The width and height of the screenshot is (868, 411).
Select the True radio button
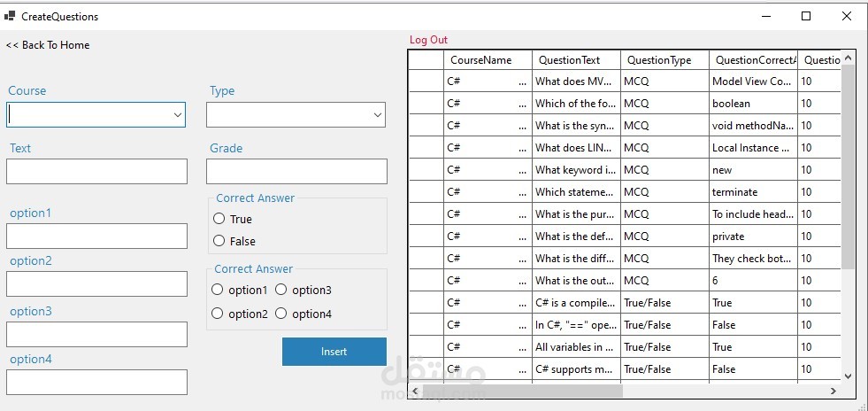tap(219, 219)
